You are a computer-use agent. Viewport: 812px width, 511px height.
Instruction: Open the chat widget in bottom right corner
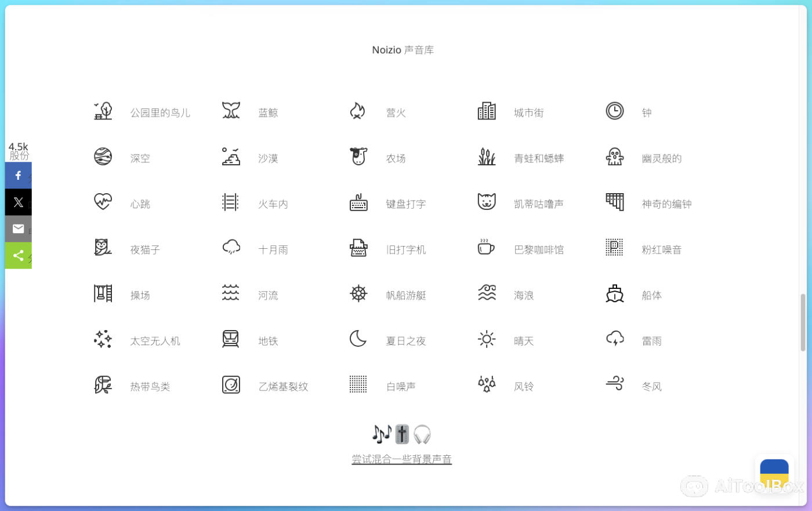click(x=774, y=473)
